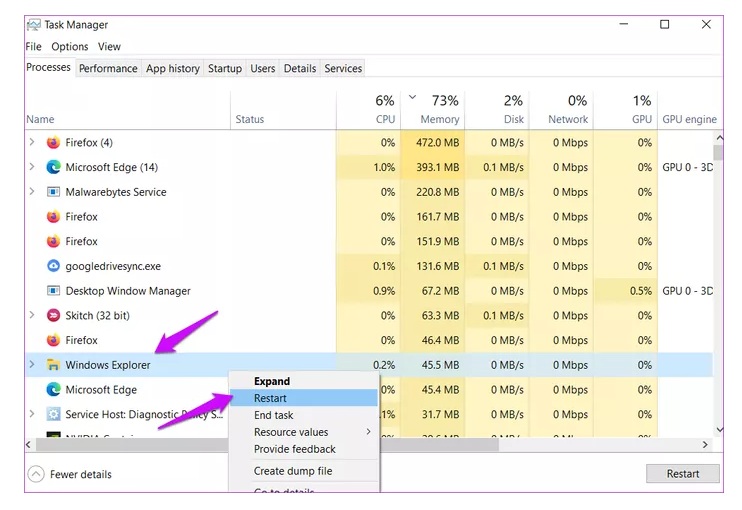Switch to the Performance tab

tap(108, 68)
